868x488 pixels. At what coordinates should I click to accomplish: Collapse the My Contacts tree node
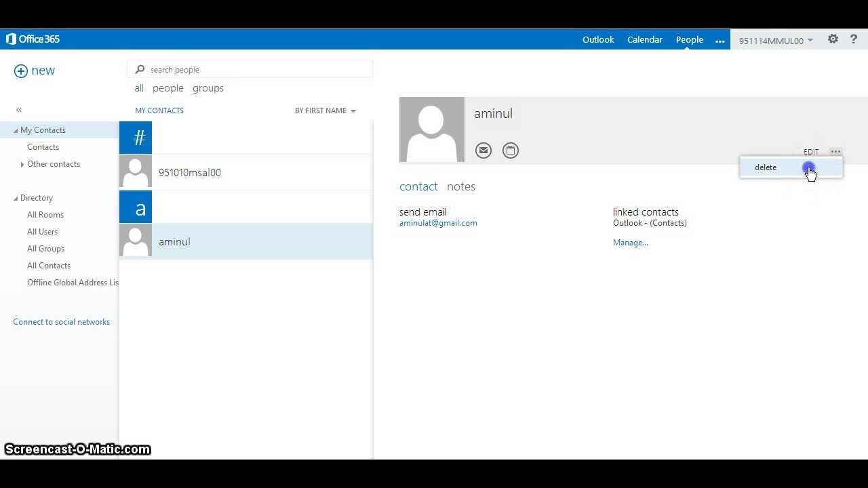[x=16, y=130]
